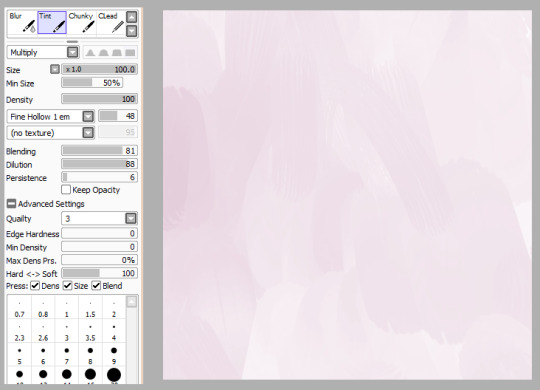
Task: Pick brush size 0.7 preset
Action: click(x=20, y=308)
